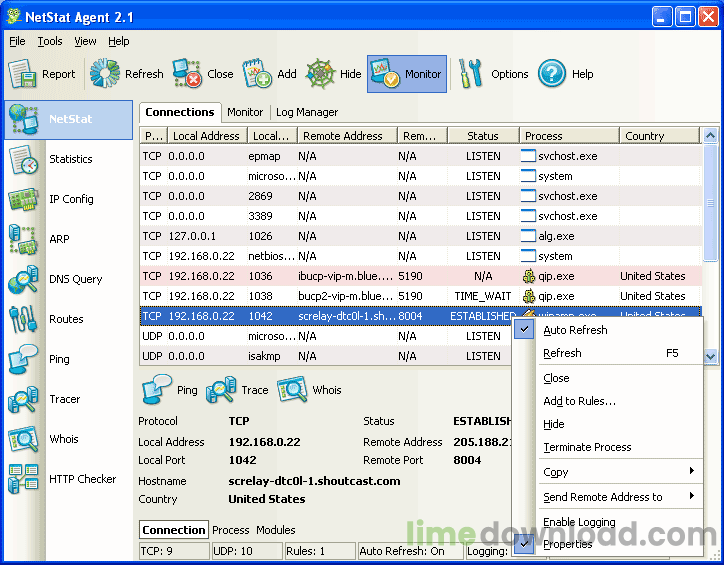Switch to the Modules bottom tab
This screenshot has height=565, width=724.
coord(276,530)
